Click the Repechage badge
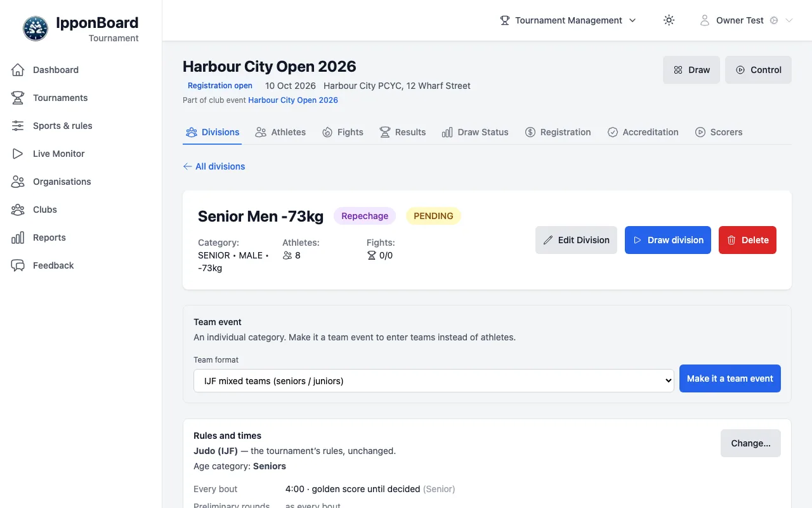Image resolution: width=812 pixels, height=508 pixels. [365, 216]
